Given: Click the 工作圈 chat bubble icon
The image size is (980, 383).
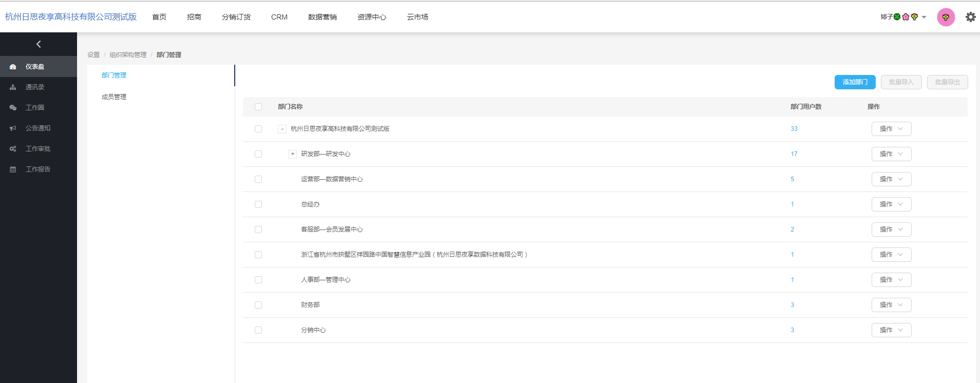Looking at the screenshot, I should [x=13, y=108].
